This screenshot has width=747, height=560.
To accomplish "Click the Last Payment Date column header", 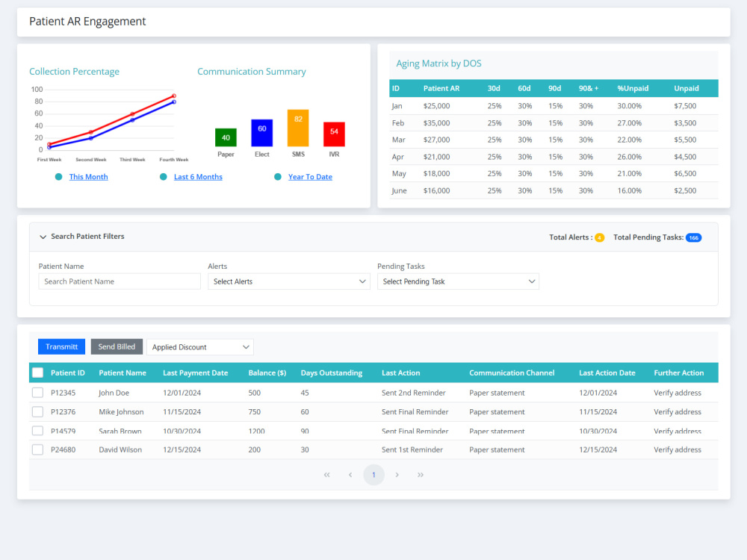I will coord(195,373).
